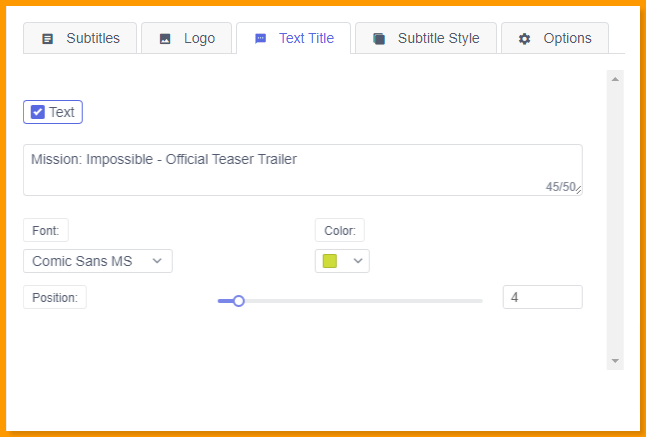
Task: Click the Font: label
Action: tap(46, 230)
